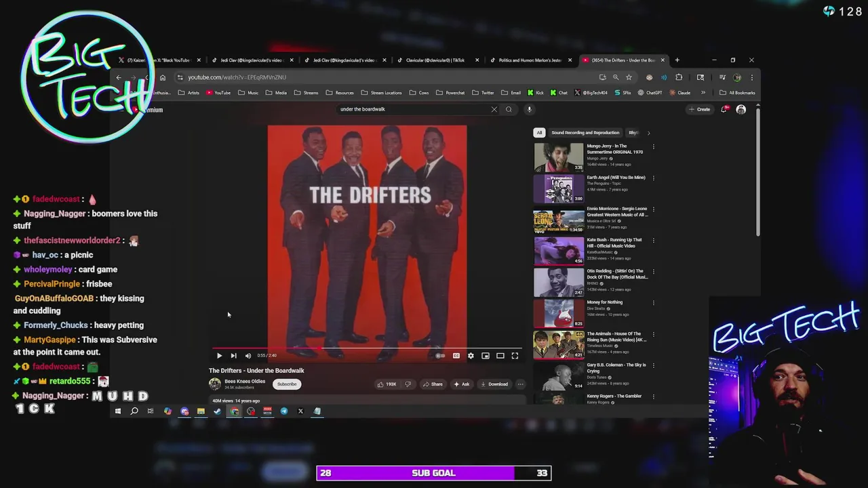Open the browser extensions puzzle icon

pos(679,77)
